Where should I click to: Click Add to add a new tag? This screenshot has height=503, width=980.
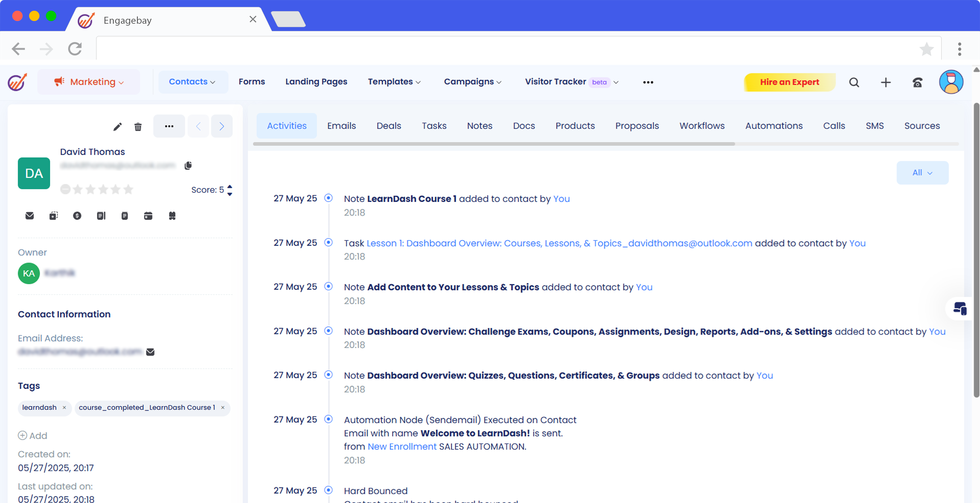pos(33,436)
